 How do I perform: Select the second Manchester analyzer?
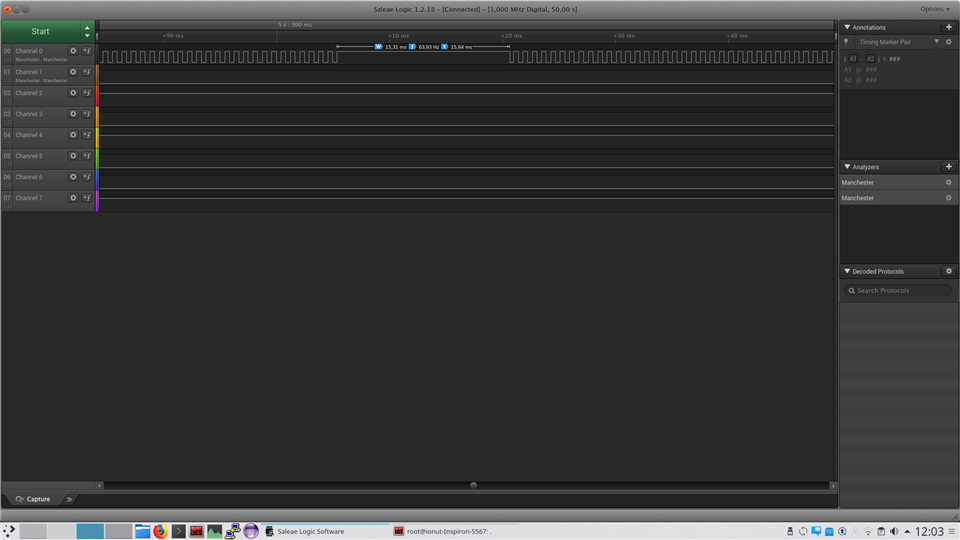[891, 198]
